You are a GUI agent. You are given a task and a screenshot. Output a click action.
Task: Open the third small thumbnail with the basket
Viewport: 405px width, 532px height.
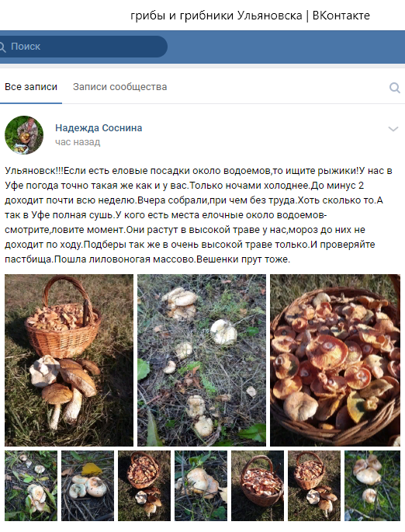[144, 486]
